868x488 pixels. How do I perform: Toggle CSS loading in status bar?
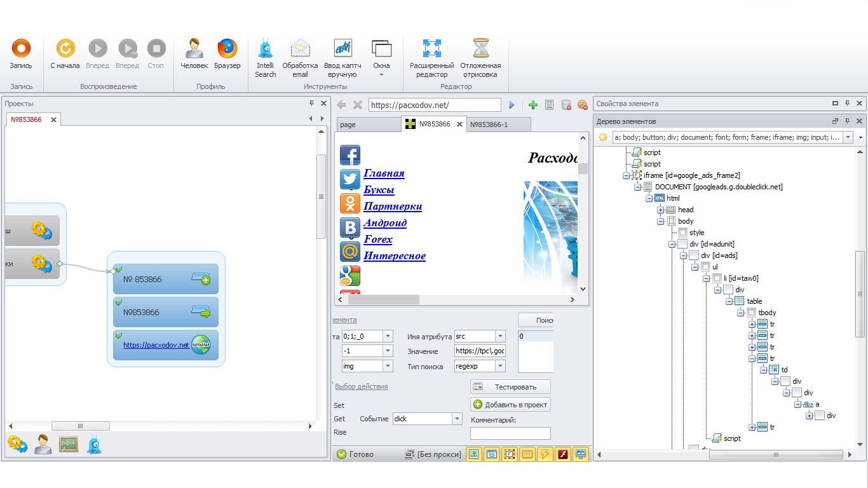click(x=527, y=454)
